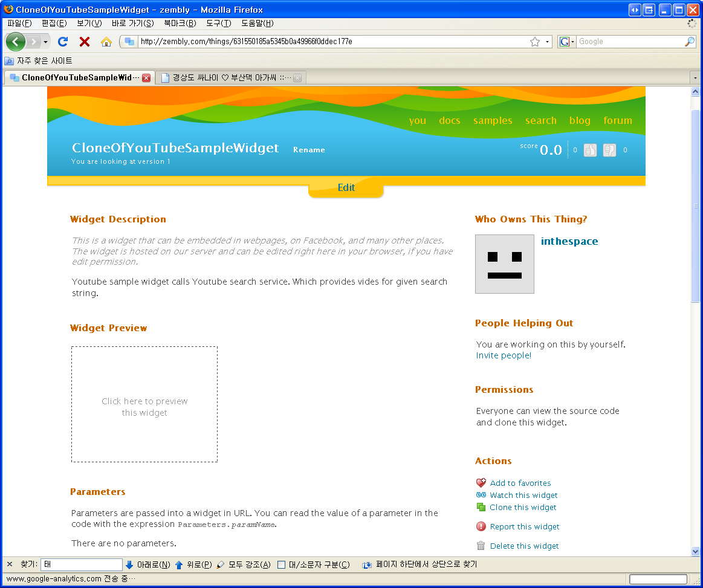The height and width of the screenshot is (588, 703).
Task: Open the search navigation link
Action: click(541, 120)
